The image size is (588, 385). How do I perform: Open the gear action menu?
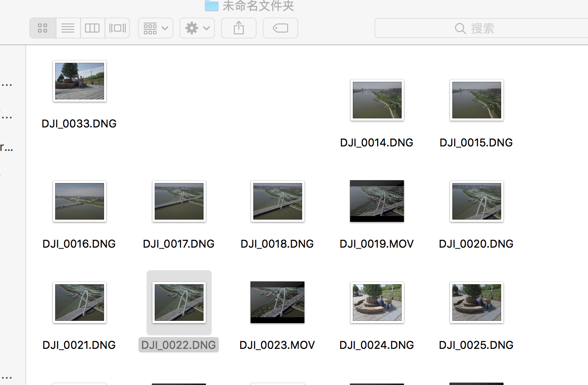pyautogui.click(x=197, y=28)
